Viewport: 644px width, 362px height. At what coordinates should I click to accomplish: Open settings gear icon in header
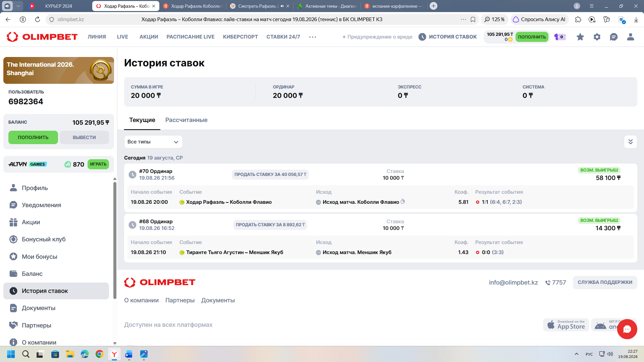point(597,37)
